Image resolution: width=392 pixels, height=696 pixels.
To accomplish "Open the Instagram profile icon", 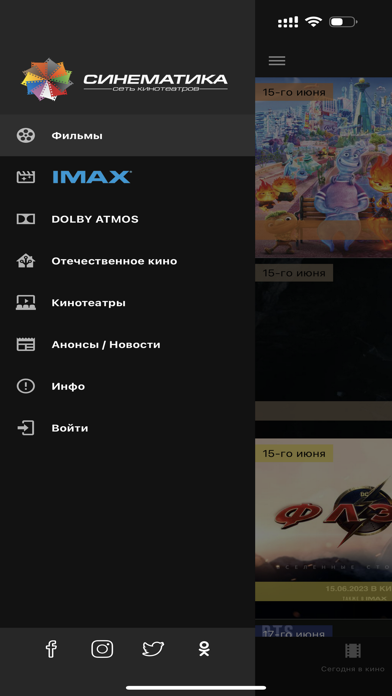I will click(x=102, y=649).
